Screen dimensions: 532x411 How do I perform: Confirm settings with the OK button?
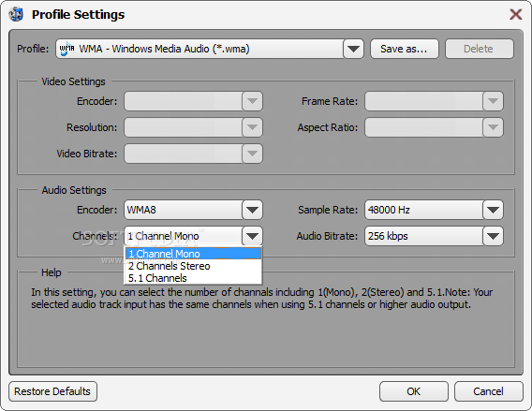[x=414, y=391]
